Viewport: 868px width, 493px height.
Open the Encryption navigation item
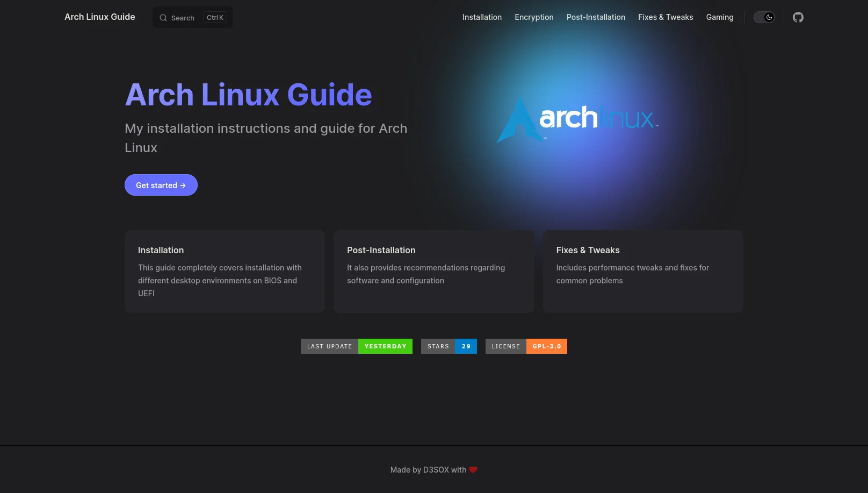click(x=534, y=17)
